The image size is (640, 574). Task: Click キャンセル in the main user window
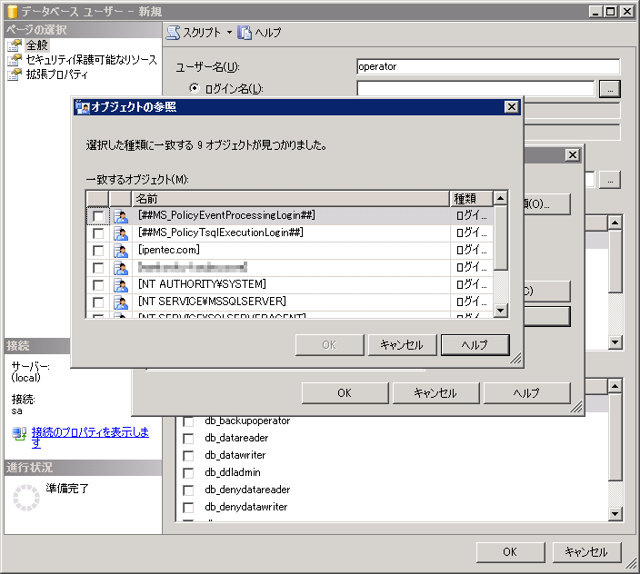pyautogui.click(x=587, y=552)
